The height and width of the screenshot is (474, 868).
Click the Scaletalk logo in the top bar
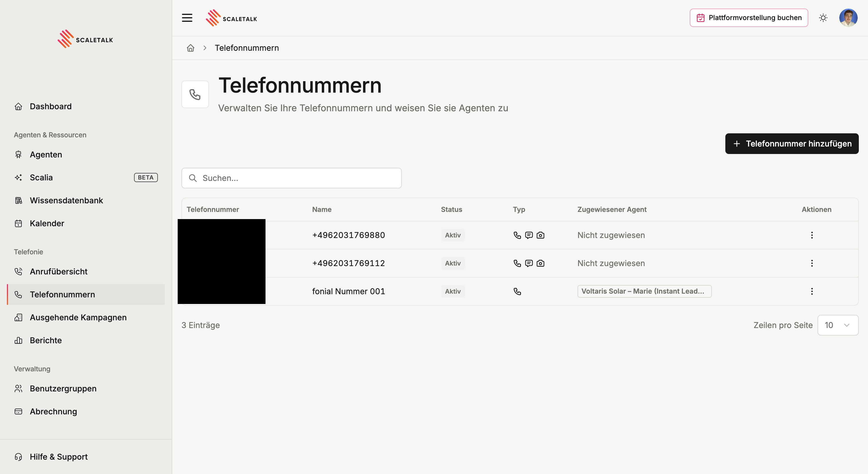tap(231, 18)
